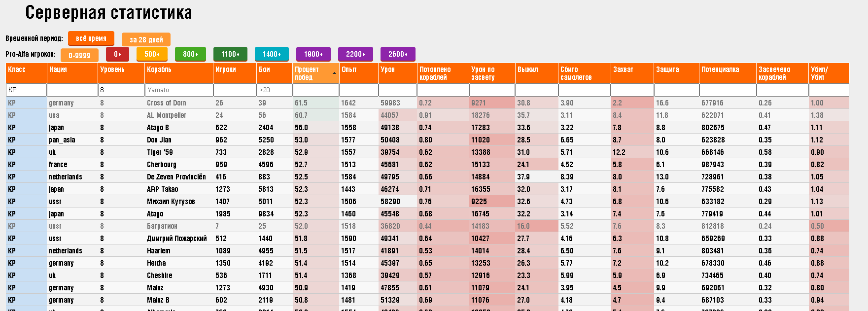Click the 'Tiger '59' ship name
868x311 pixels.
click(x=160, y=152)
